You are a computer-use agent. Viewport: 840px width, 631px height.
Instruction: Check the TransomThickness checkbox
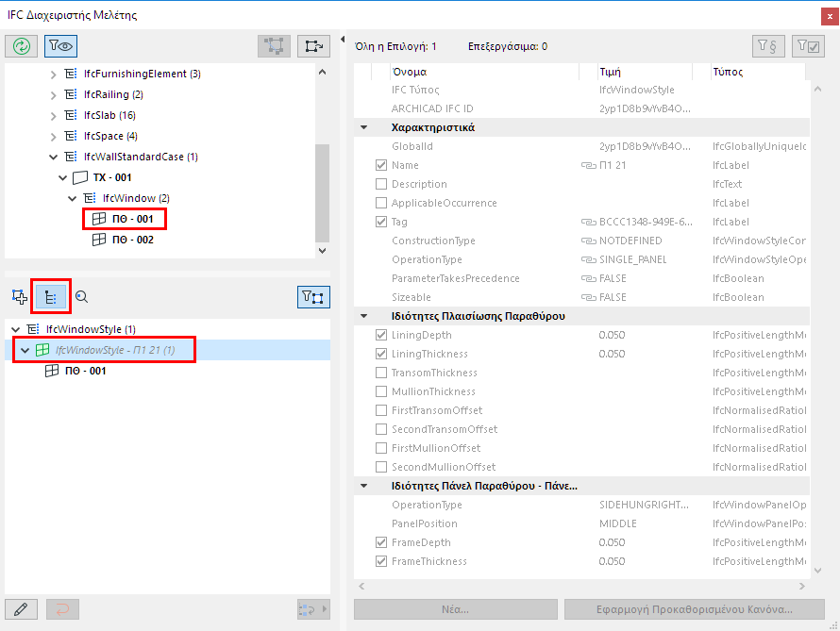(x=381, y=373)
